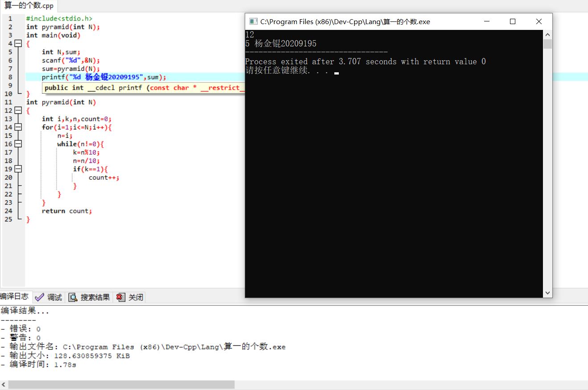Click the n=n/10; code line

(86, 161)
